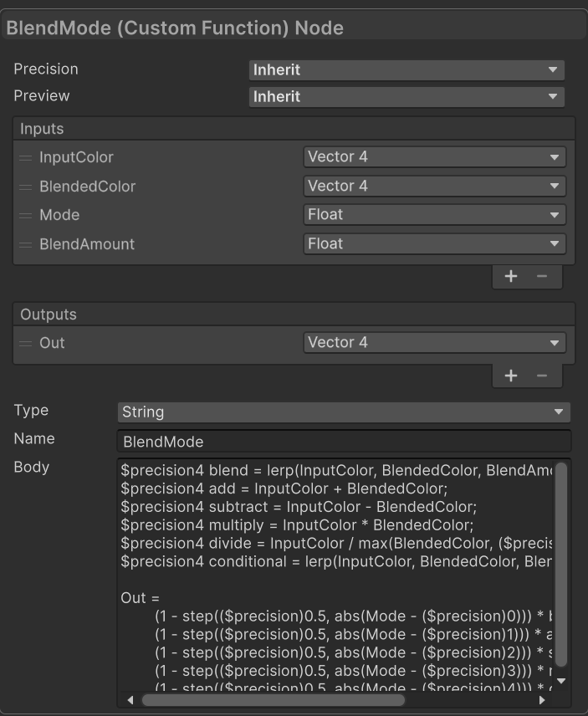This screenshot has height=716, width=588.
Task: Click the '$precision4 divide' code line
Action: coord(336,544)
